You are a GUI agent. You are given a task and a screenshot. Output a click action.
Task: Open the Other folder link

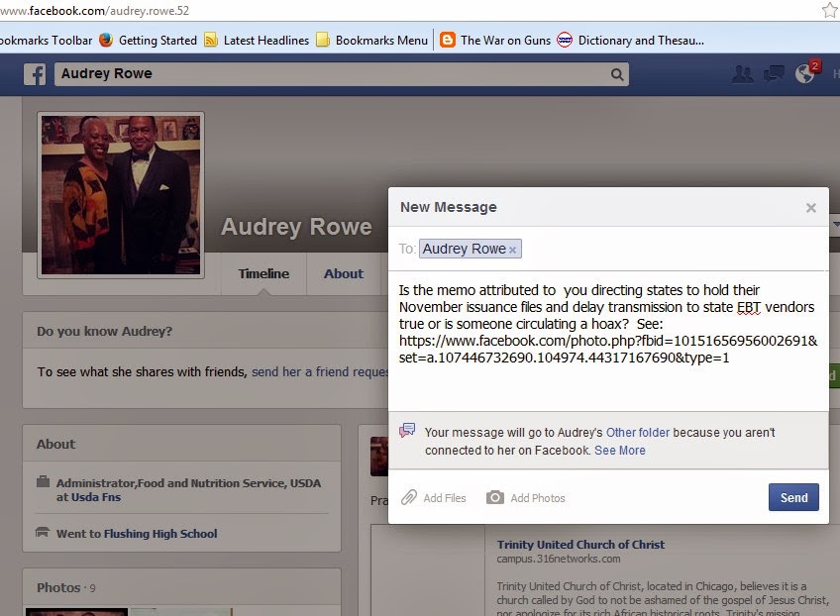[x=638, y=432]
